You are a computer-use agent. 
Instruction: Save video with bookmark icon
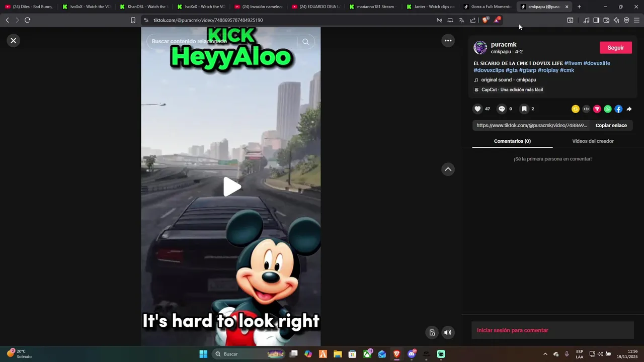tap(524, 109)
